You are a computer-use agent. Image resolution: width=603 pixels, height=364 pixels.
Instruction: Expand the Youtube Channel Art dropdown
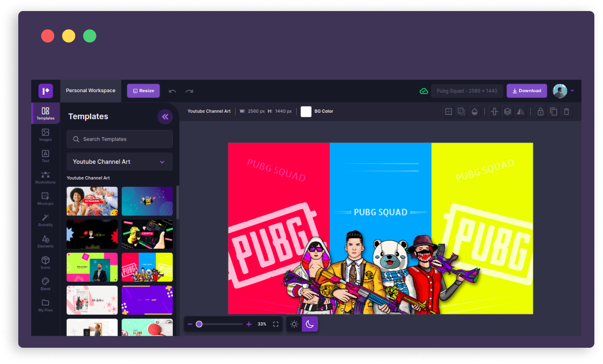pos(120,162)
